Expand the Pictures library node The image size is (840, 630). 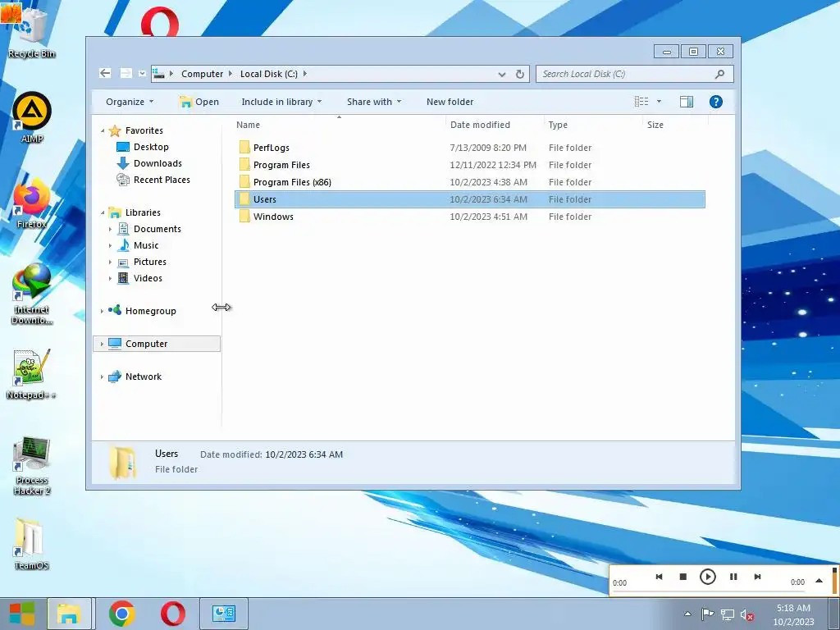pyautogui.click(x=111, y=262)
